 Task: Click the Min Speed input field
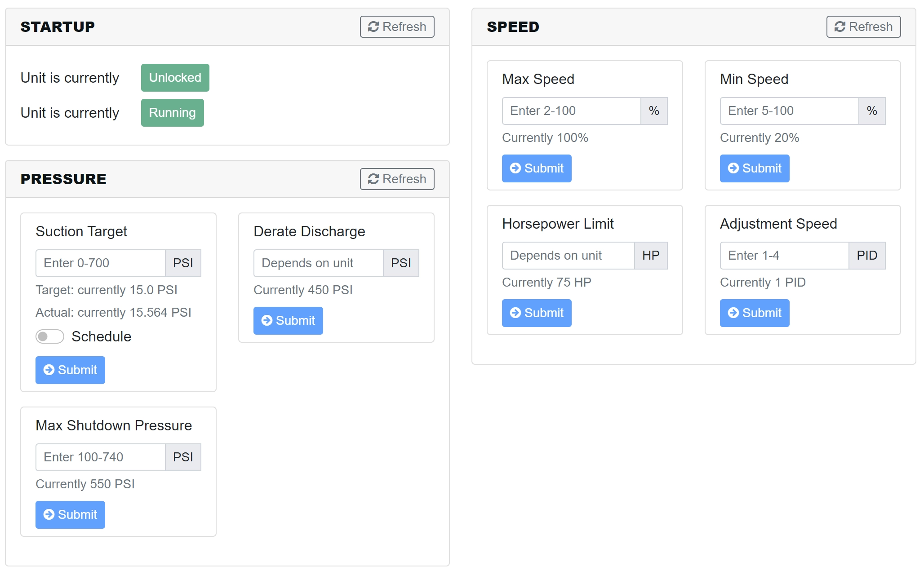pyautogui.click(x=789, y=111)
